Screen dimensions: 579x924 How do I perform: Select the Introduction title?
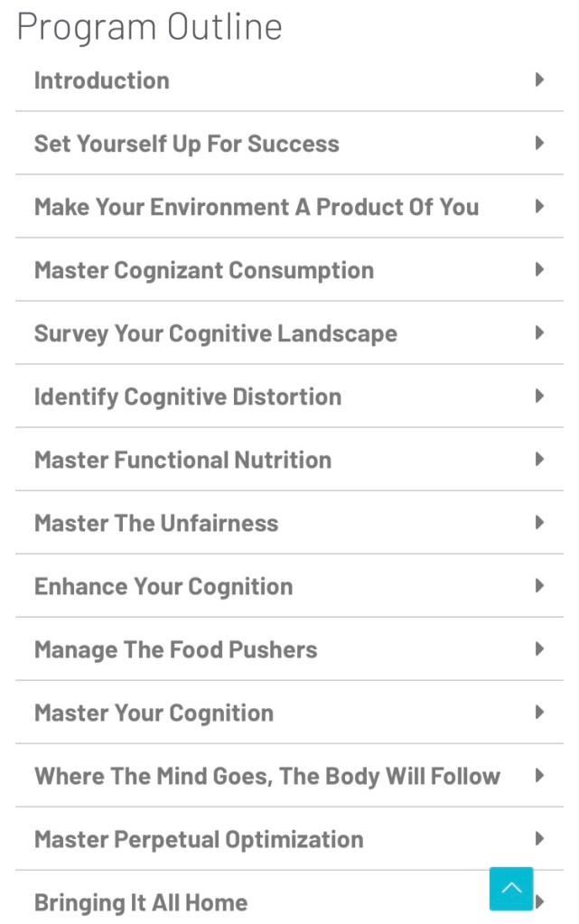[101, 80]
